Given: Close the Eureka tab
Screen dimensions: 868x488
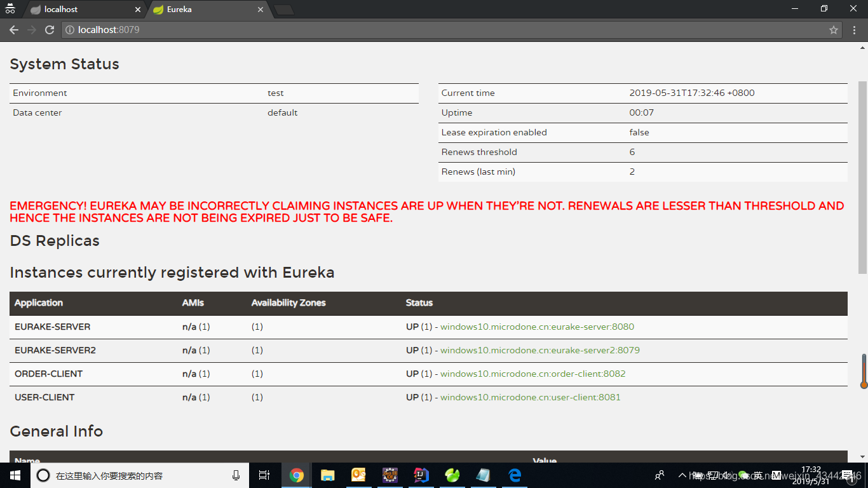Looking at the screenshot, I should [x=261, y=10].
